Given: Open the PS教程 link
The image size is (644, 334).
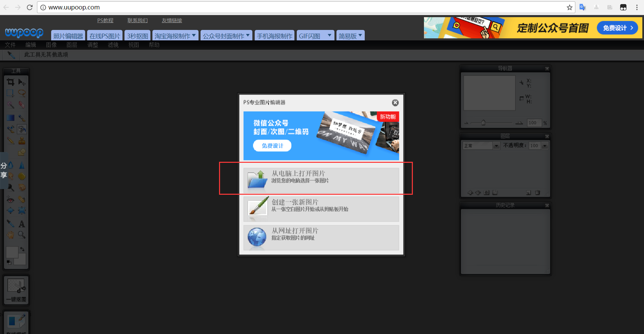Looking at the screenshot, I should (105, 21).
